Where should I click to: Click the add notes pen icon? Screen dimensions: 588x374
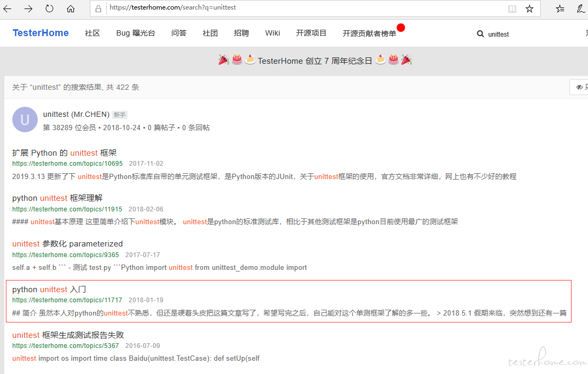pyautogui.click(x=581, y=9)
